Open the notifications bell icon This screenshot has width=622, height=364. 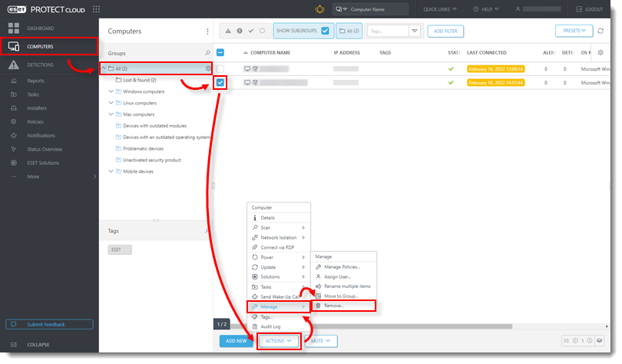[319, 9]
